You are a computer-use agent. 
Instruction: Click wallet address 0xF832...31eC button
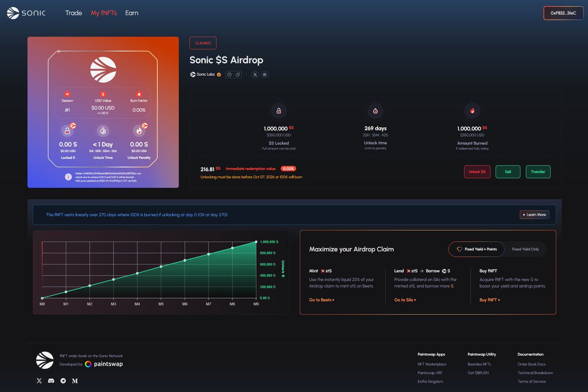click(x=563, y=13)
